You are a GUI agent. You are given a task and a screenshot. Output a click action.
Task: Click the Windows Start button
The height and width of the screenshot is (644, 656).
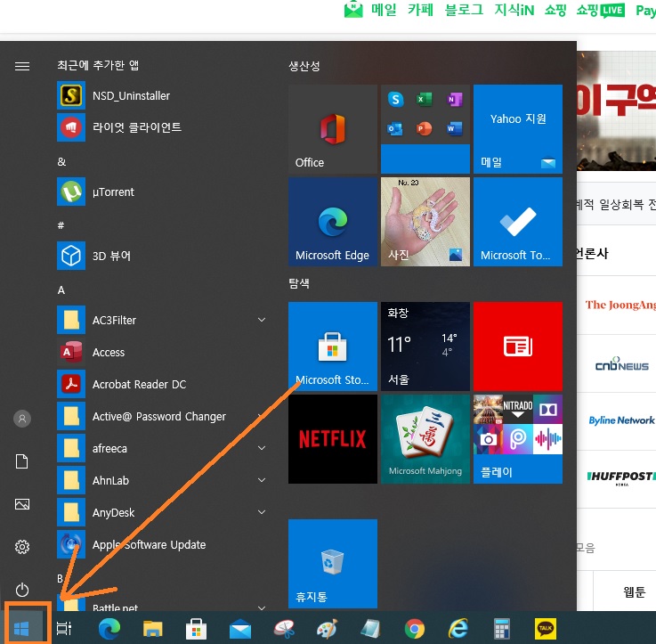pyautogui.click(x=21, y=628)
